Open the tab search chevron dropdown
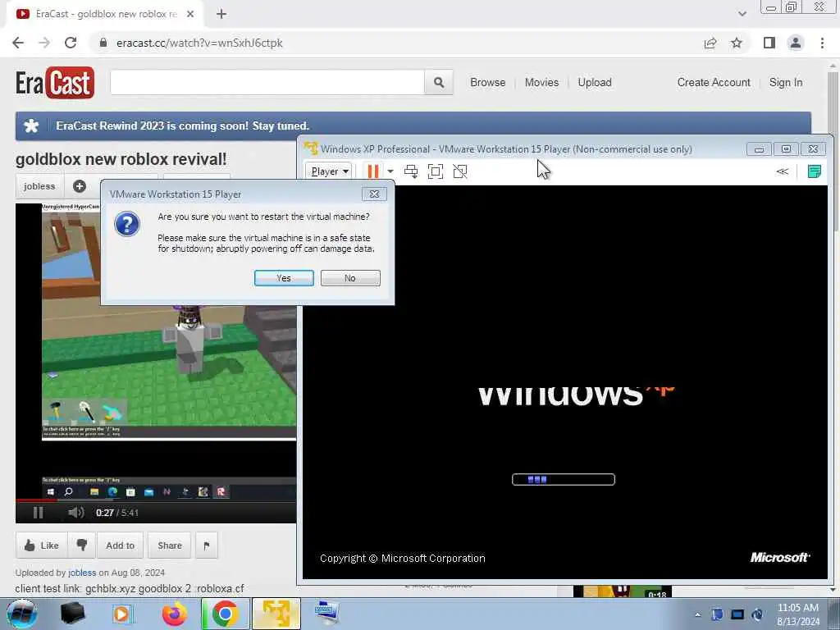The image size is (840, 630). [742, 14]
